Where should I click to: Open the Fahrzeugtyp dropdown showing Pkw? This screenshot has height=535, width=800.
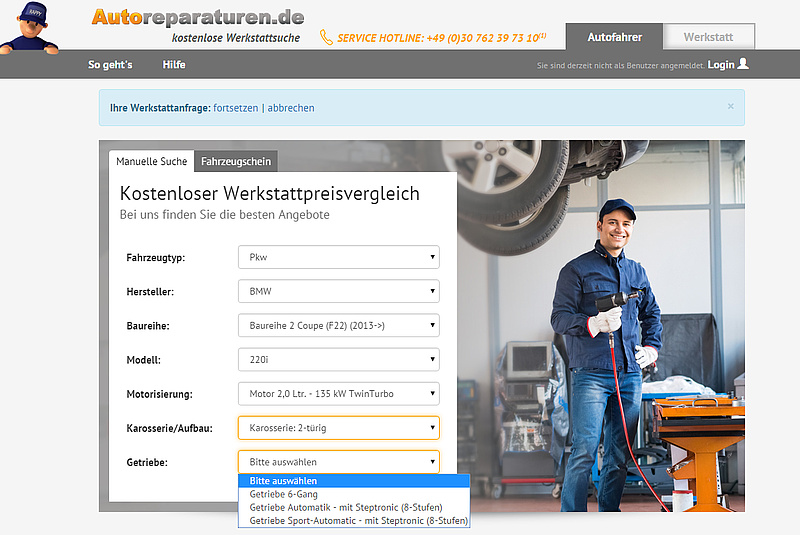click(x=339, y=257)
